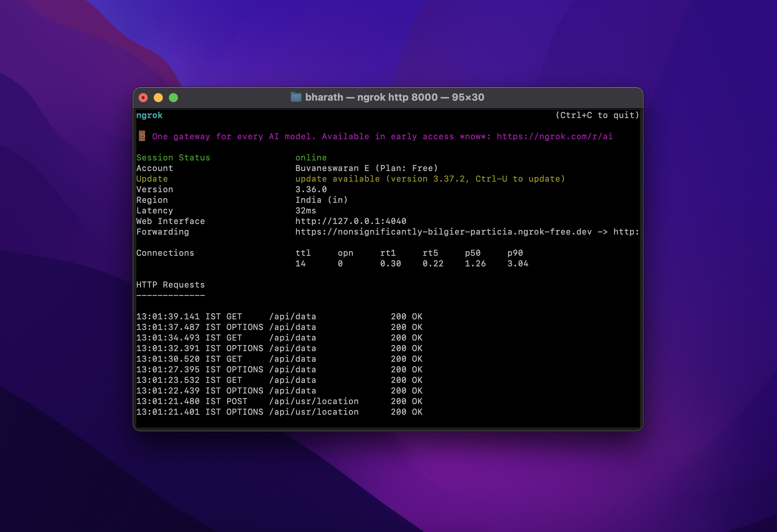
Task: Click the Web Interface URL http://127.0.0.1:4040
Action: pyautogui.click(x=351, y=221)
